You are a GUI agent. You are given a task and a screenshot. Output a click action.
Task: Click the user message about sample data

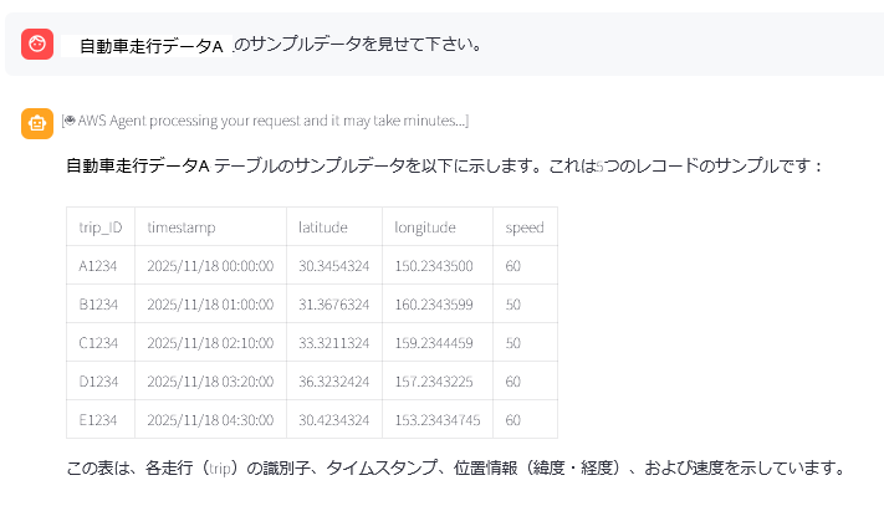pos(280,45)
